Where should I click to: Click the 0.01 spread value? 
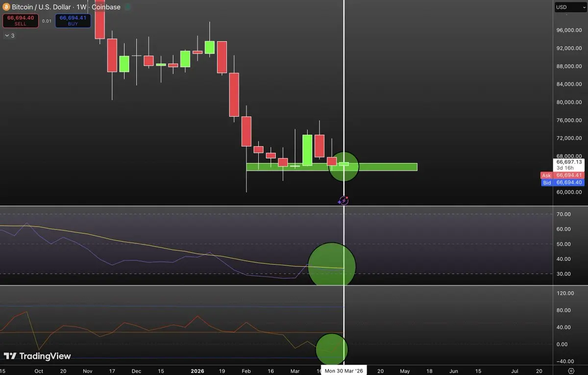coord(47,21)
